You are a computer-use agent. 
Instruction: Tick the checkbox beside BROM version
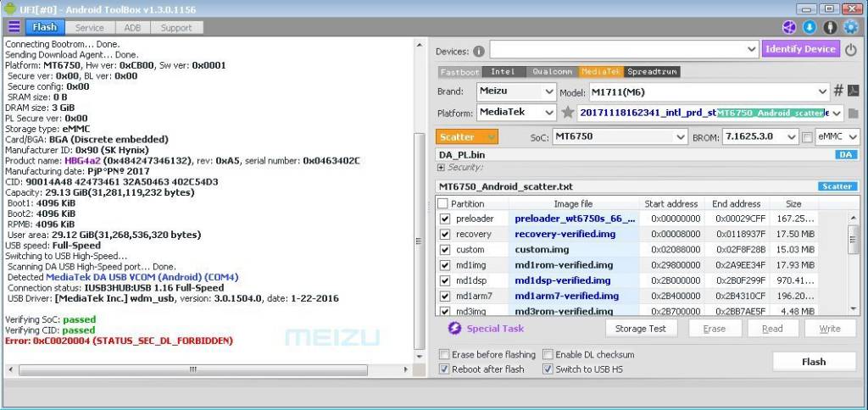tap(807, 137)
